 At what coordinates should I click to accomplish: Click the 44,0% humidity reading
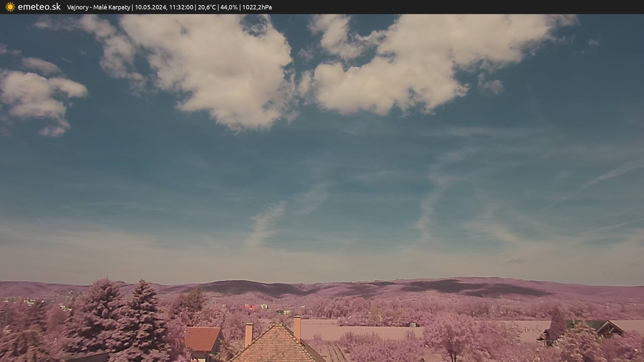pos(229,7)
